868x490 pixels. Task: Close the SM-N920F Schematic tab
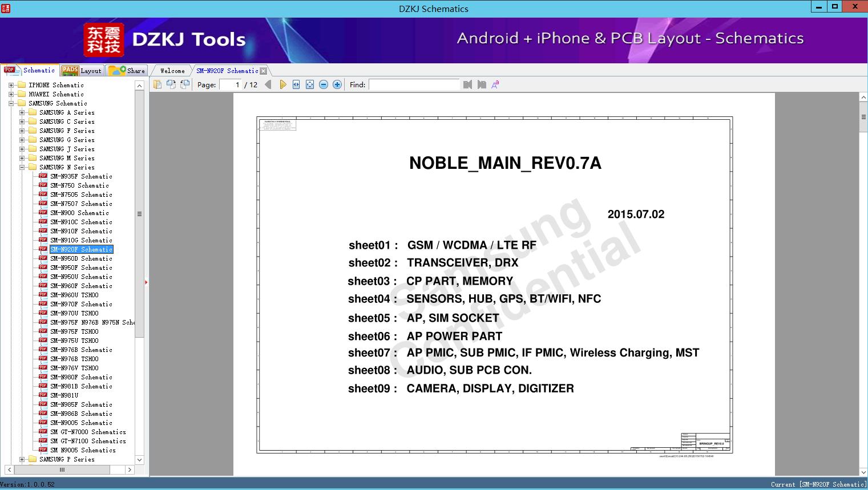click(263, 71)
